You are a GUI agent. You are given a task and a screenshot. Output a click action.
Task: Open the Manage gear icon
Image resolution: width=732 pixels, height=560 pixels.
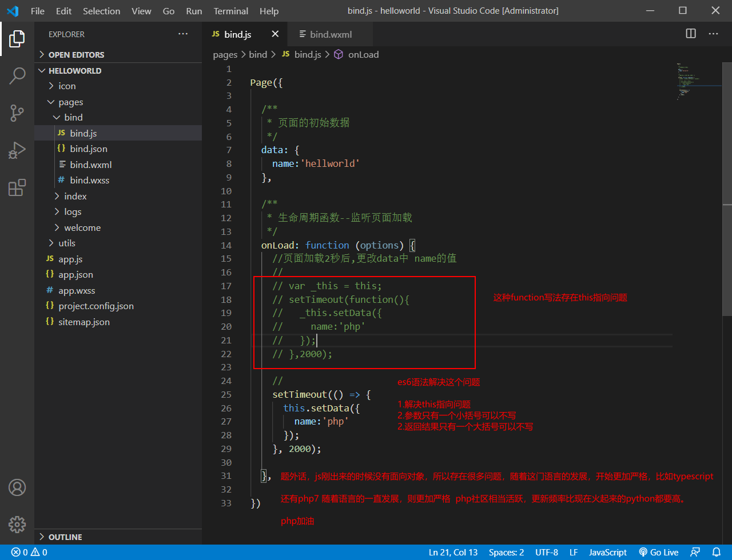coord(17,525)
